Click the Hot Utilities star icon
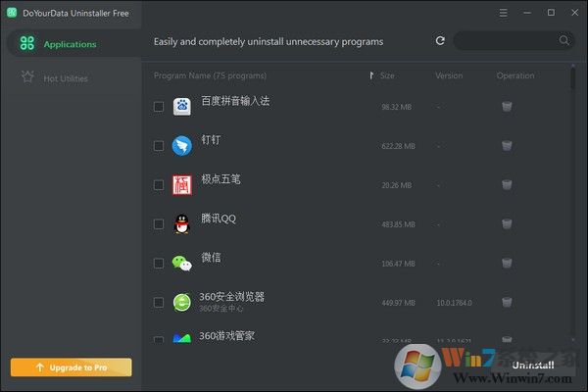This screenshot has height=392, width=588. tap(27, 77)
